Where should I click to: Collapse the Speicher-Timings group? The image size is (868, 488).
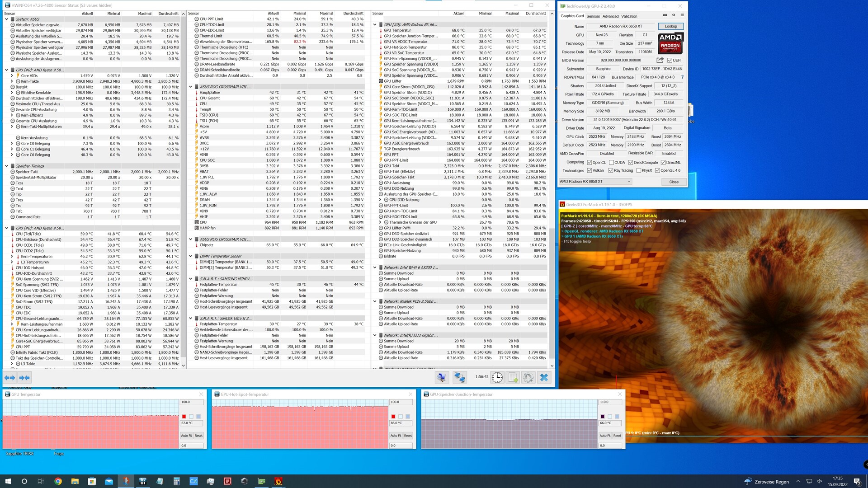coord(6,166)
